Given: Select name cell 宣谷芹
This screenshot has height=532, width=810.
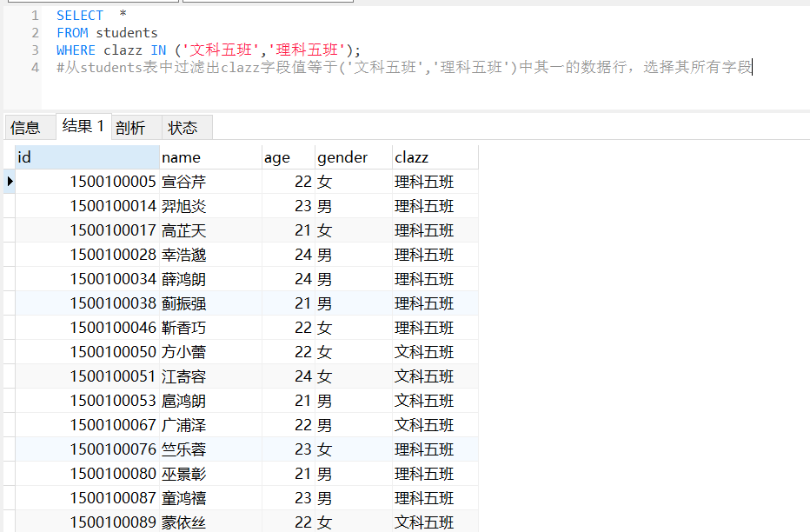Looking at the screenshot, I should coord(210,182).
